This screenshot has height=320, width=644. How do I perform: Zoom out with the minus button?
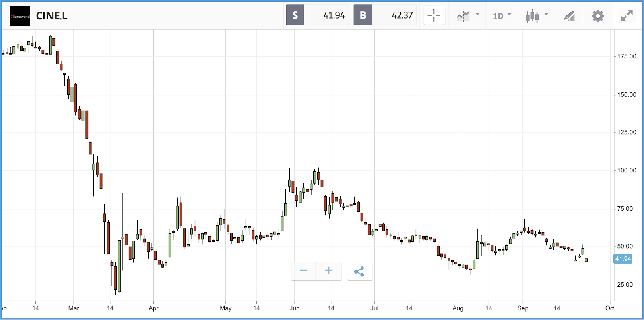(303, 271)
